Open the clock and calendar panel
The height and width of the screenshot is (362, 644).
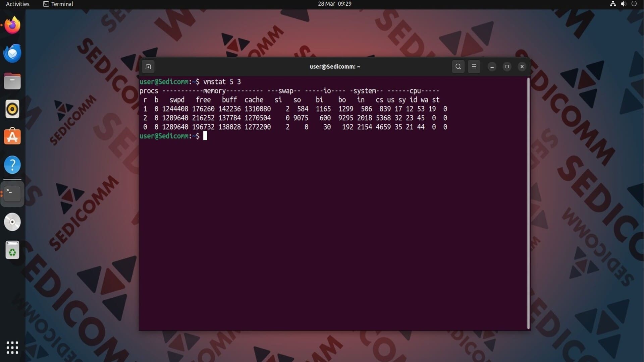[334, 4]
